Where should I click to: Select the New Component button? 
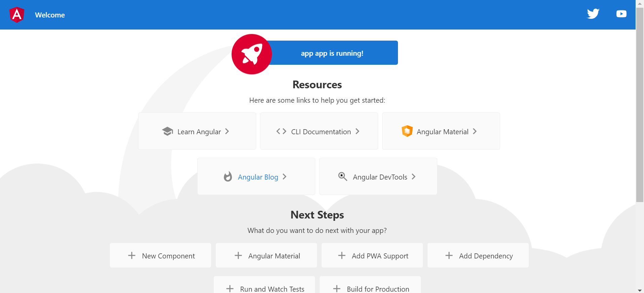[160, 255]
